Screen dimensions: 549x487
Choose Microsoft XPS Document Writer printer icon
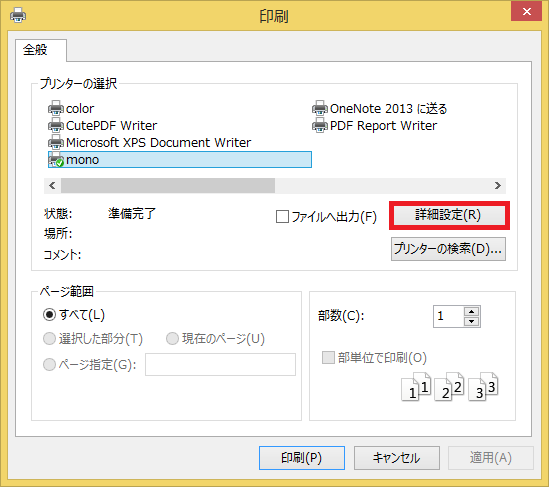click(x=56, y=142)
